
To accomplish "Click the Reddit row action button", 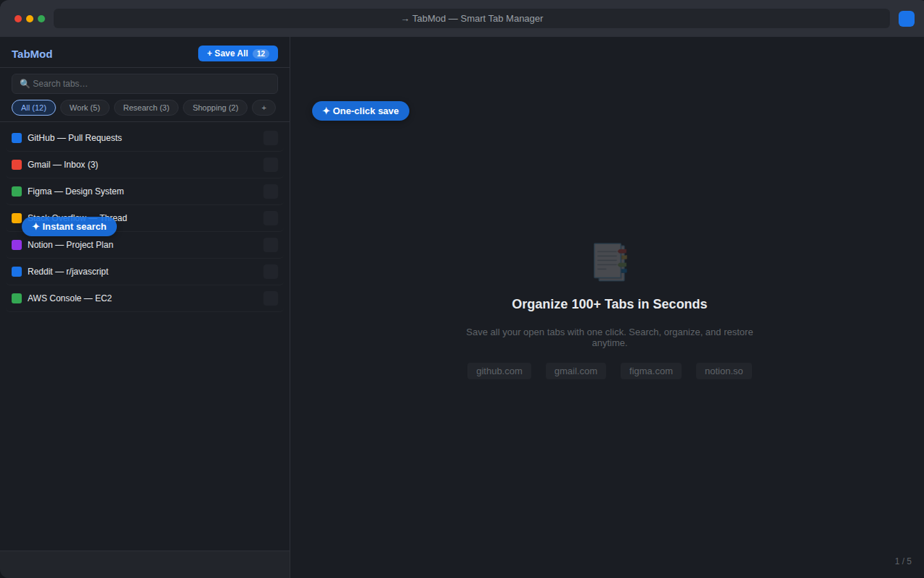I will click(x=271, y=272).
